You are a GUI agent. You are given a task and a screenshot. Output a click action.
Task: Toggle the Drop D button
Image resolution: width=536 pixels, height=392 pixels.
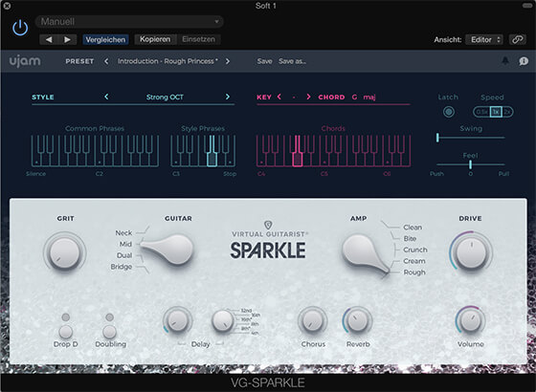66,332
